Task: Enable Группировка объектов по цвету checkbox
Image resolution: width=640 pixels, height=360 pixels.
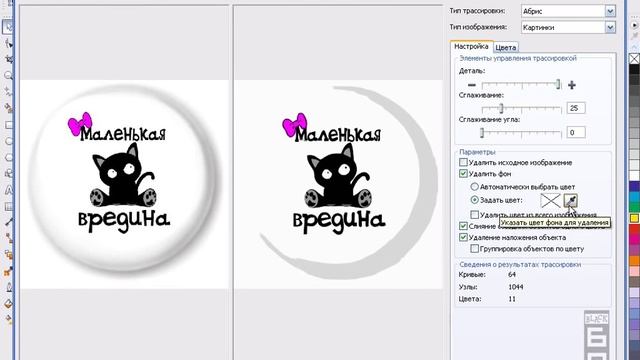Action: (x=474, y=249)
